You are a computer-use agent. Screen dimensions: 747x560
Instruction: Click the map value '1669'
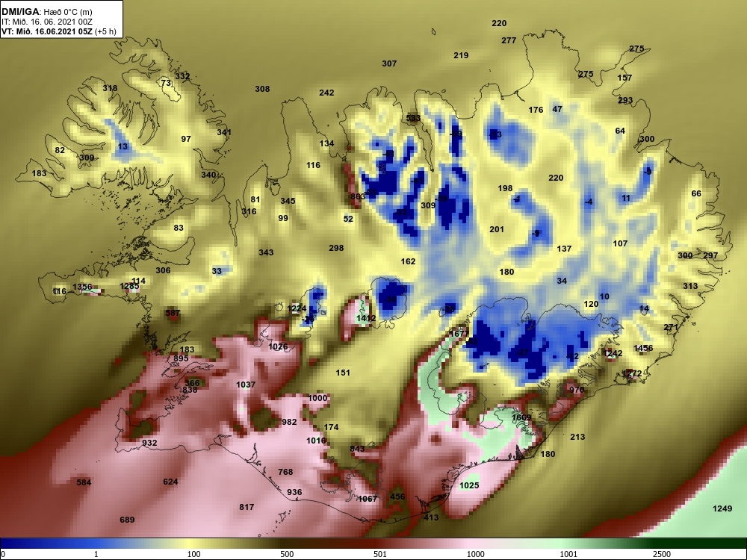coord(521,417)
